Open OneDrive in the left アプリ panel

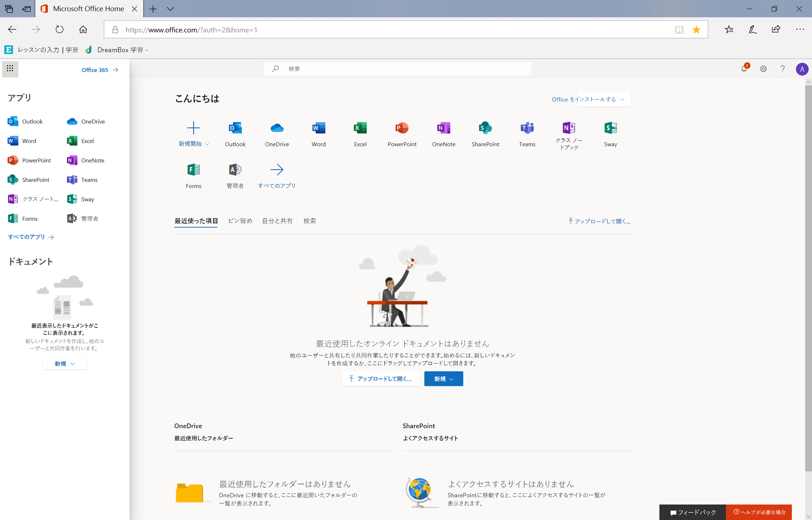pyautogui.click(x=86, y=121)
